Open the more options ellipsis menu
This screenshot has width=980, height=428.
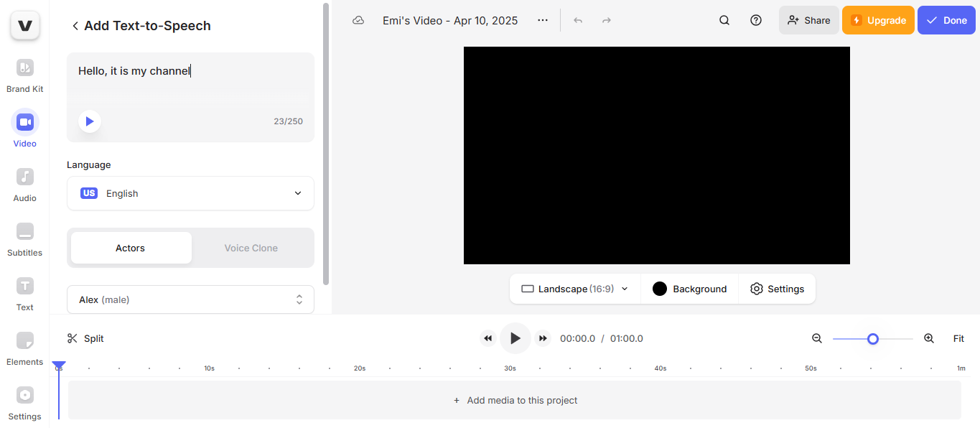542,20
